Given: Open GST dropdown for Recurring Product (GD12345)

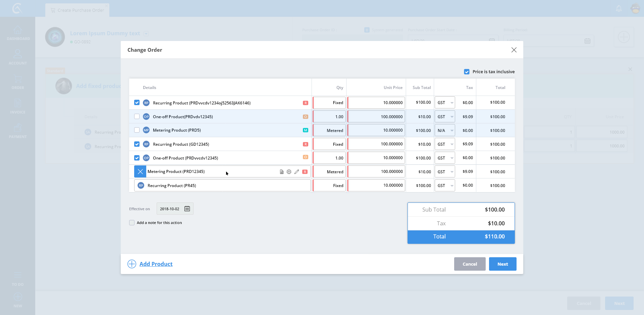Looking at the screenshot, I should coord(445,144).
